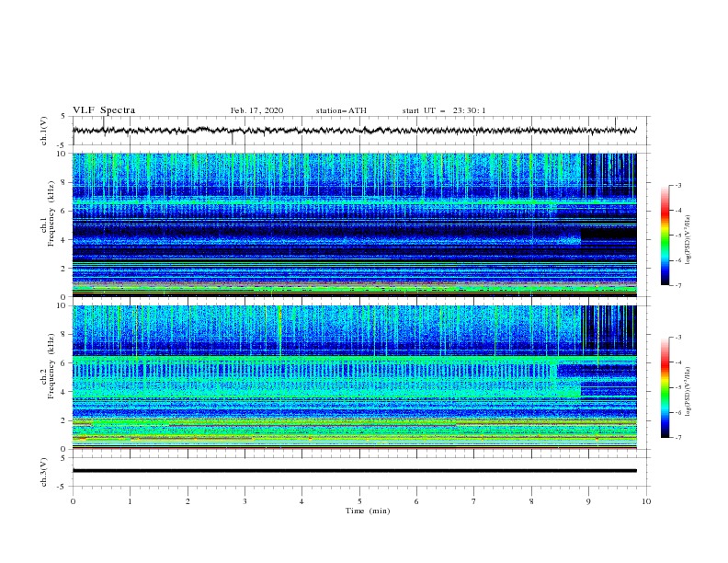Click time axis tick label "0"
This screenshot has height=563, width=728.
pos(73,501)
